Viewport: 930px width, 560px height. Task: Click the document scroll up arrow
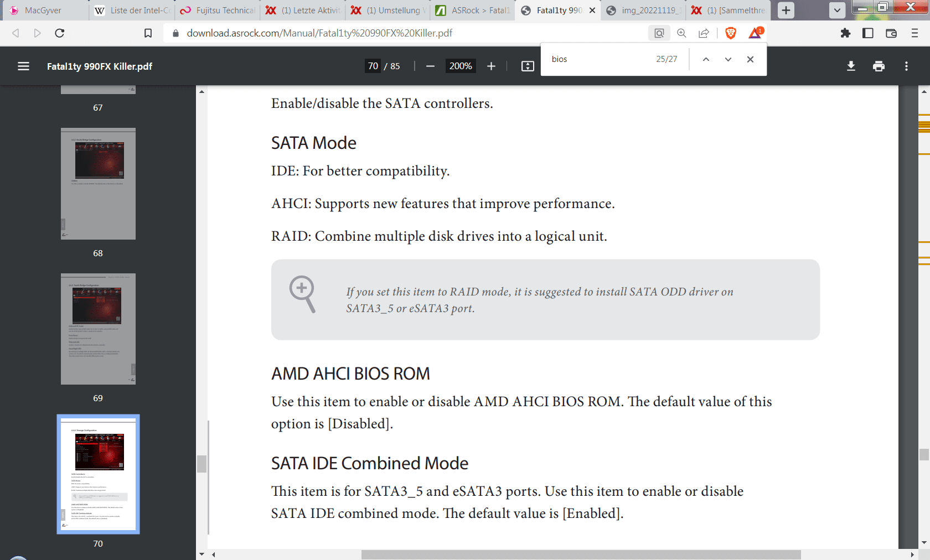pyautogui.click(x=924, y=91)
